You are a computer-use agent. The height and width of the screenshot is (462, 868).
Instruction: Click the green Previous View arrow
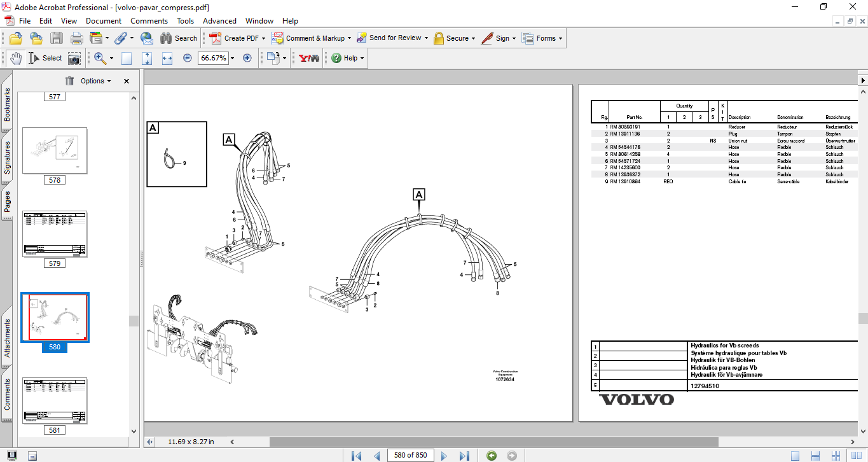click(491, 456)
